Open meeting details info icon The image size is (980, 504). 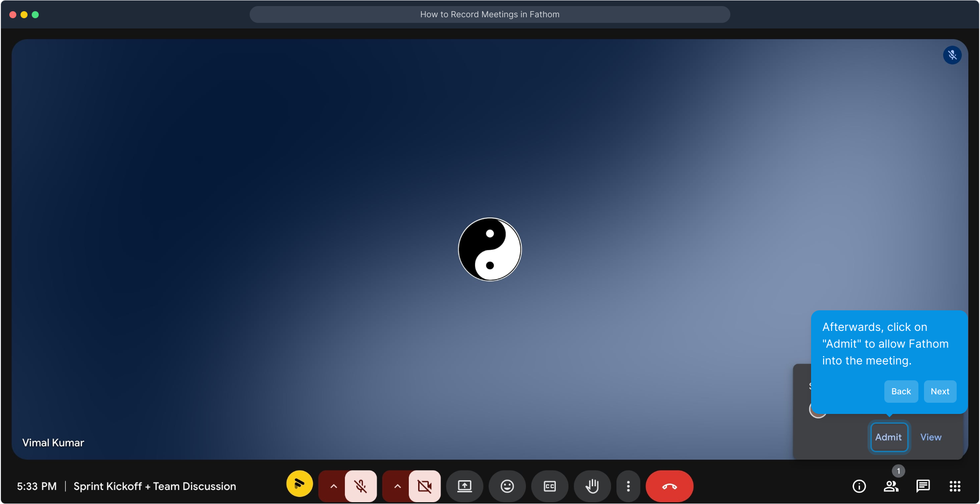[859, 486]
